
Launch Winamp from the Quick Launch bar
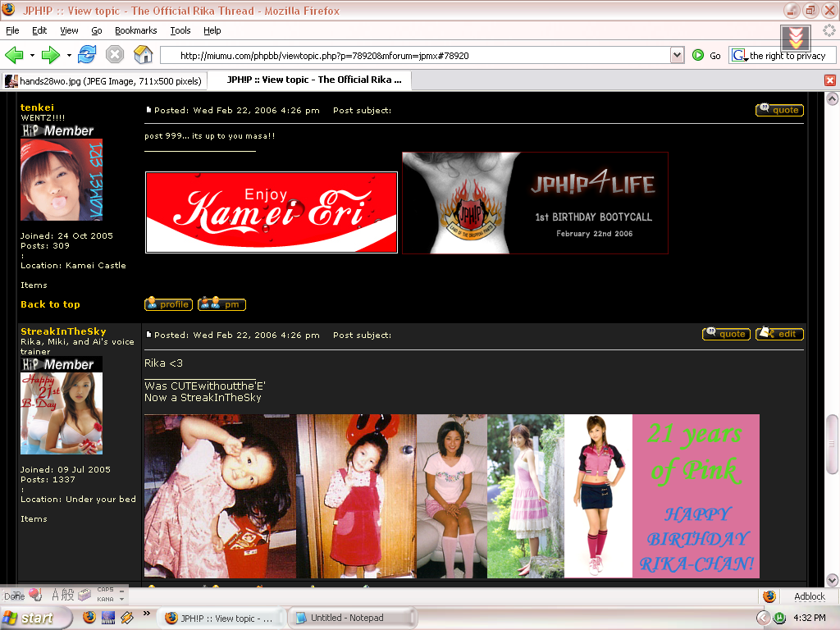[x=127, y=618]
